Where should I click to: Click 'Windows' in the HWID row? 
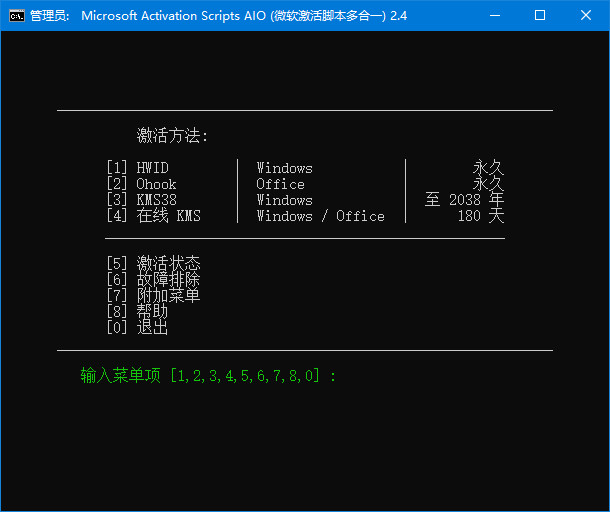tap(284, 168)
